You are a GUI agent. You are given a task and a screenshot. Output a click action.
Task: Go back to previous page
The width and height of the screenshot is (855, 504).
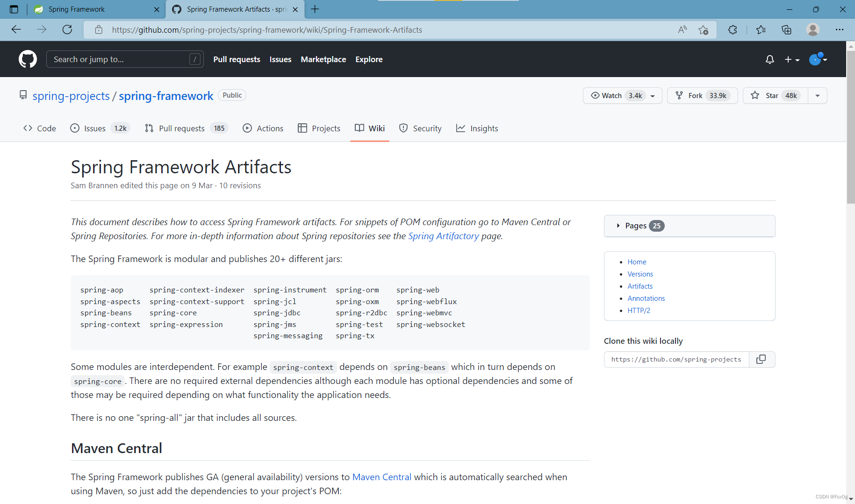(16, 29)
